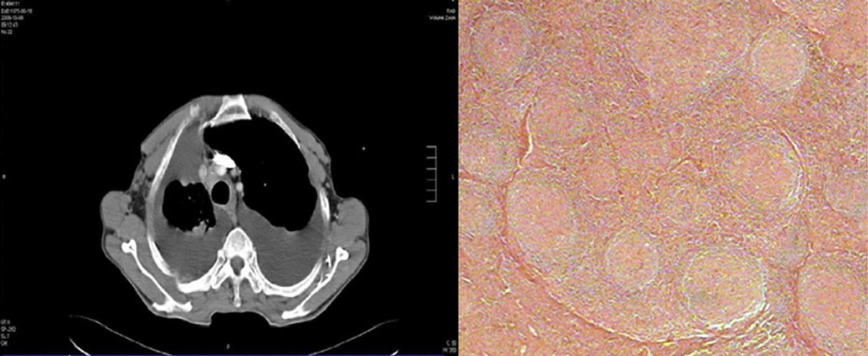Click the birth date line in CT overlay
This screenshot has width=868, height=356.
click(x=16, y=11)
